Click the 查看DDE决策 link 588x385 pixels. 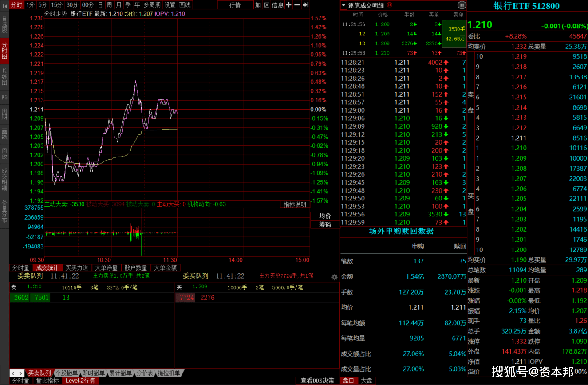pyautogui.click(x=317, y=381)
